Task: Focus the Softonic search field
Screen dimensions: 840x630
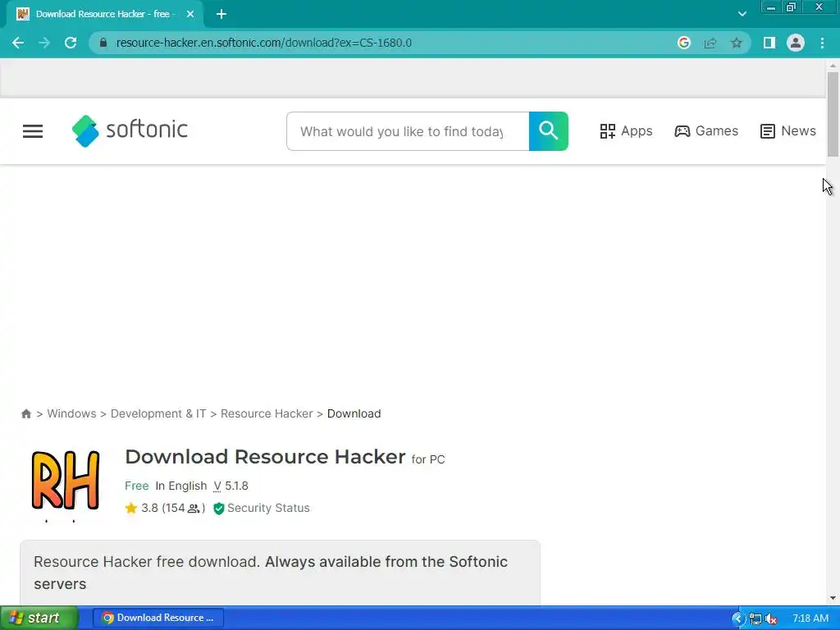Action: point(408,131)
